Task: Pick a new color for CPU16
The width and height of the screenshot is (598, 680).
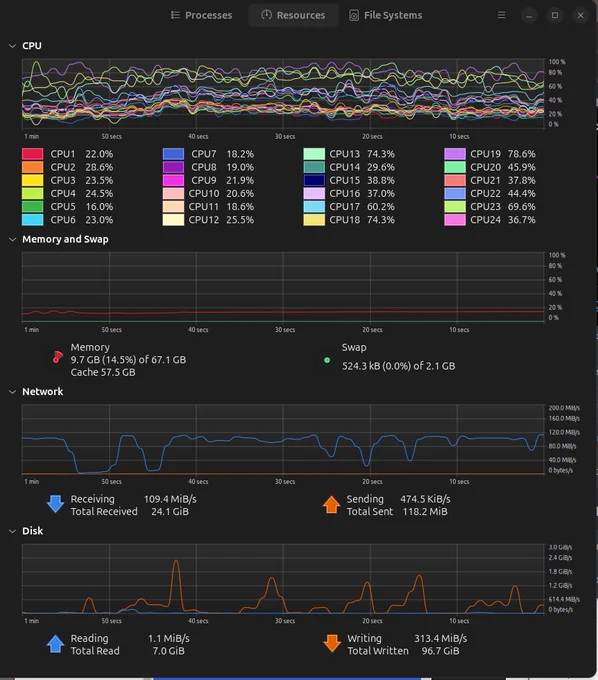Action: pyautogui.click(x=314, y=193)
